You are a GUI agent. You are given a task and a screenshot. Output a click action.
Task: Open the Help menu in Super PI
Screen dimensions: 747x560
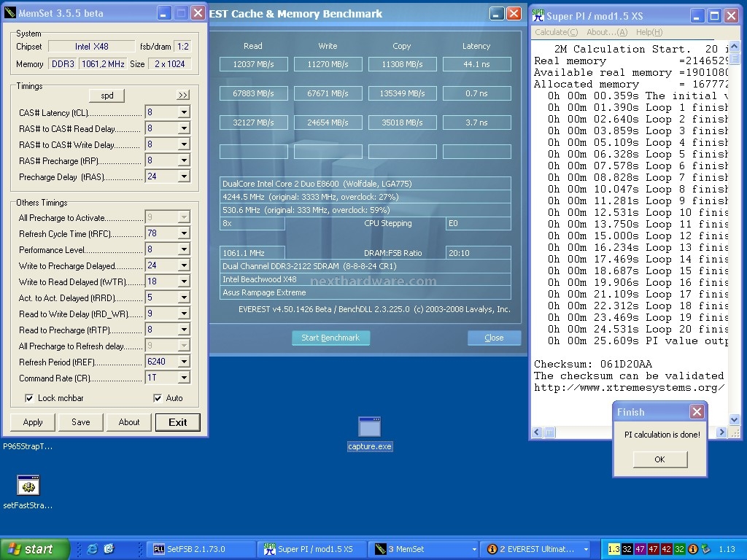click(649, 32)
